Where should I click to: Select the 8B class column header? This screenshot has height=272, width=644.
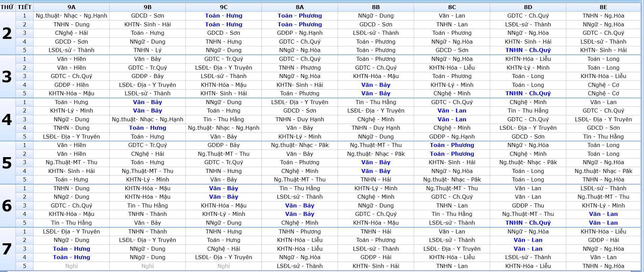(376, 7)
